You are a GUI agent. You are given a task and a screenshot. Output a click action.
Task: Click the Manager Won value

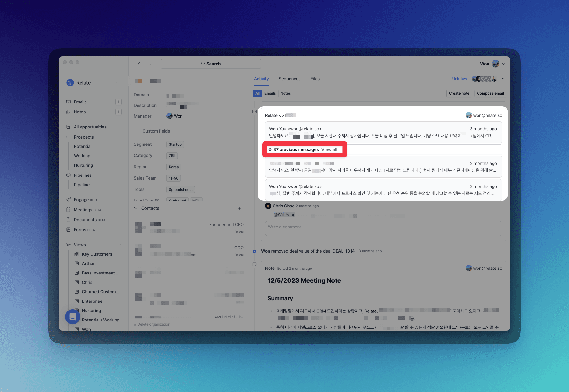175,116
